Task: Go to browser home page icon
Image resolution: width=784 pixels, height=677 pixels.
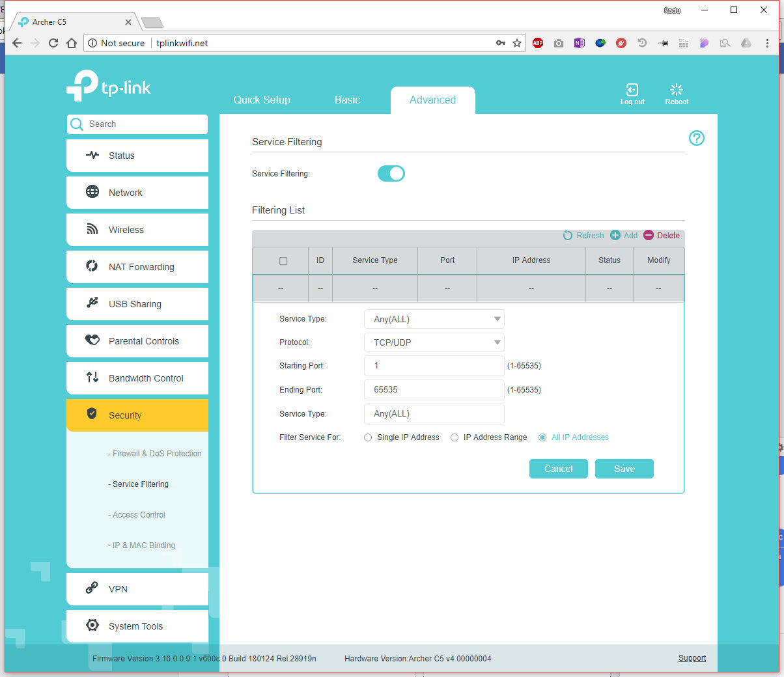Action: 72,43
